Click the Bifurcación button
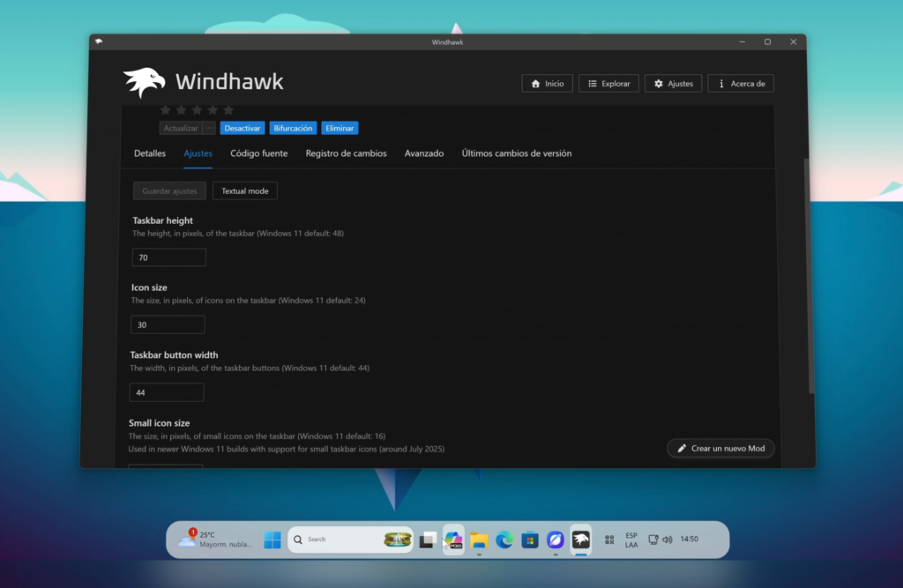This screenshot has width=903, height=588. pos(293,128)
